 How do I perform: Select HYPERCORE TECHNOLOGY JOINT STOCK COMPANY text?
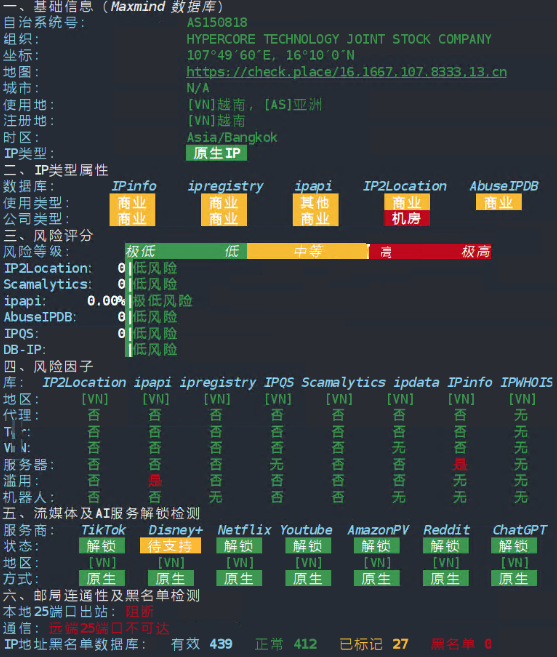339,39
